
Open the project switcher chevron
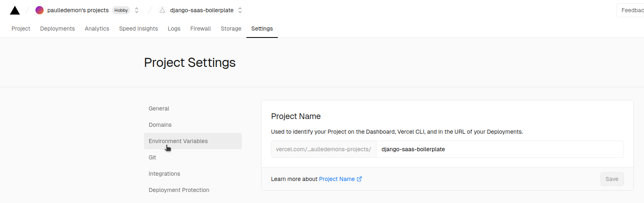[240, 10]
